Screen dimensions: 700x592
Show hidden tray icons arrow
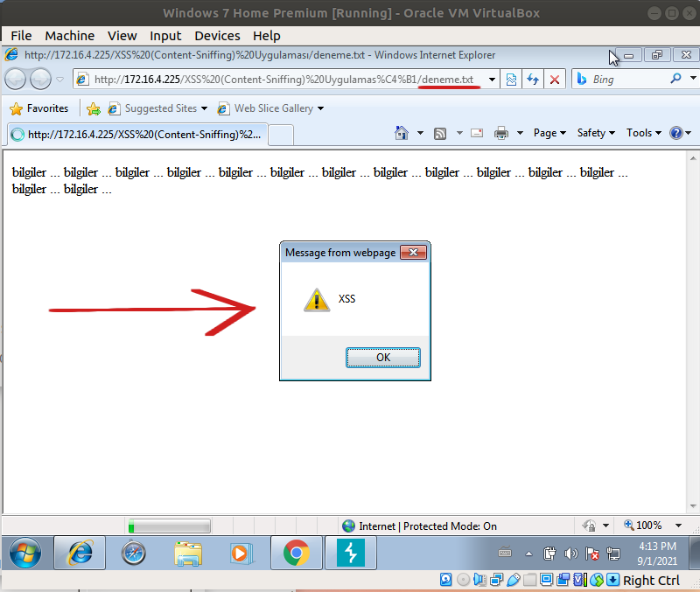[x=528, y=554]
